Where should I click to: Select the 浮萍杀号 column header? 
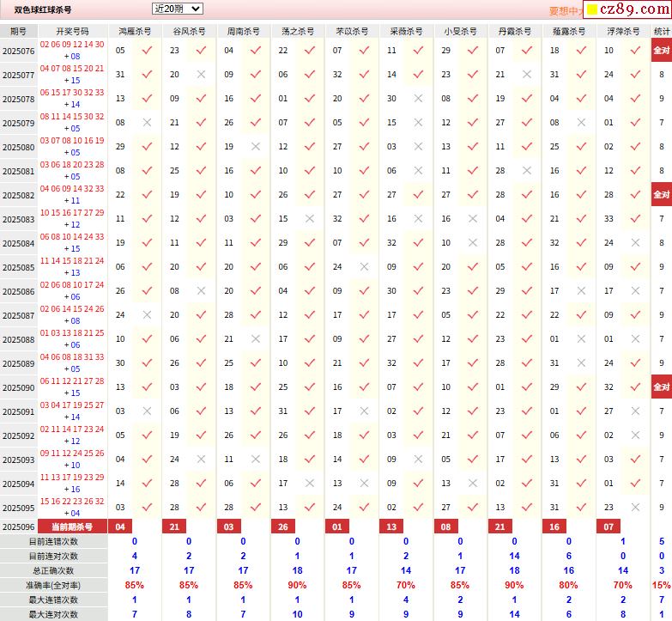click(623, 31)
